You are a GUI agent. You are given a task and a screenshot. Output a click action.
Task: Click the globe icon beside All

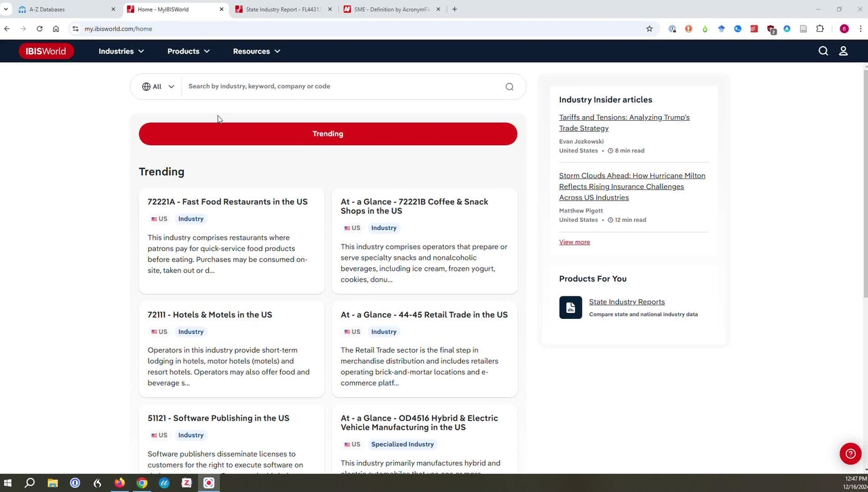(146, 86)
